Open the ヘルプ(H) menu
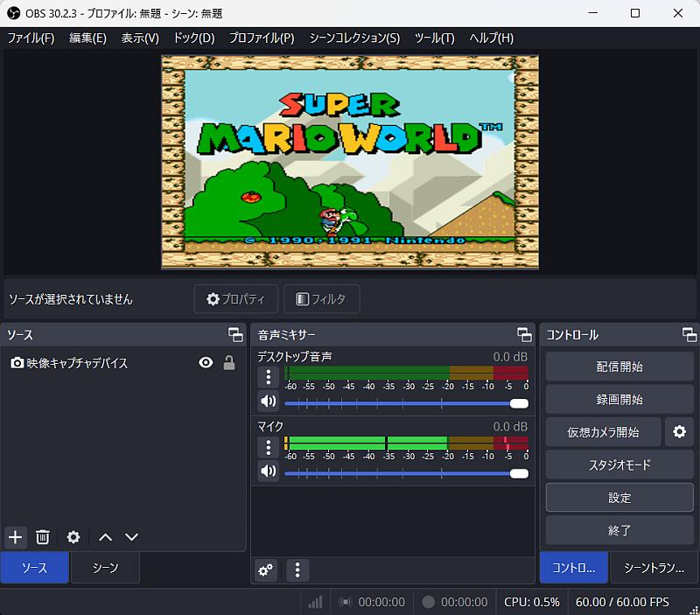 coord(491,38)
